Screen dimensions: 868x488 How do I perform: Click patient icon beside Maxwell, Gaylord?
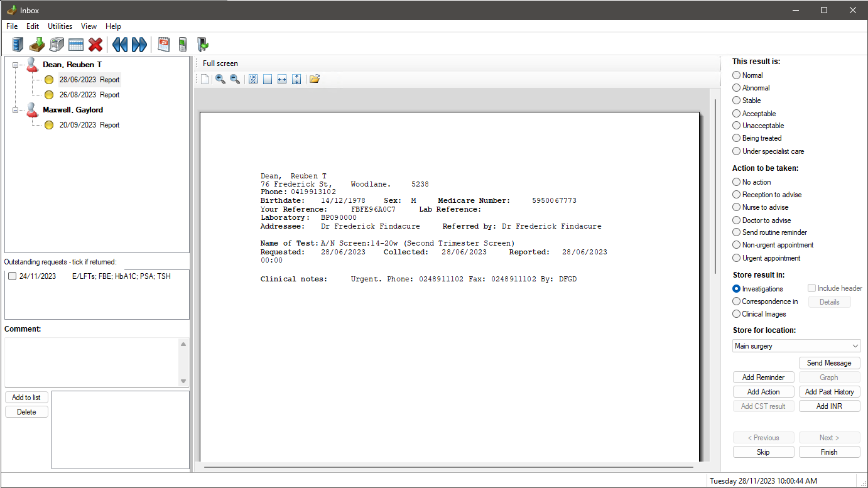(32, 110)
